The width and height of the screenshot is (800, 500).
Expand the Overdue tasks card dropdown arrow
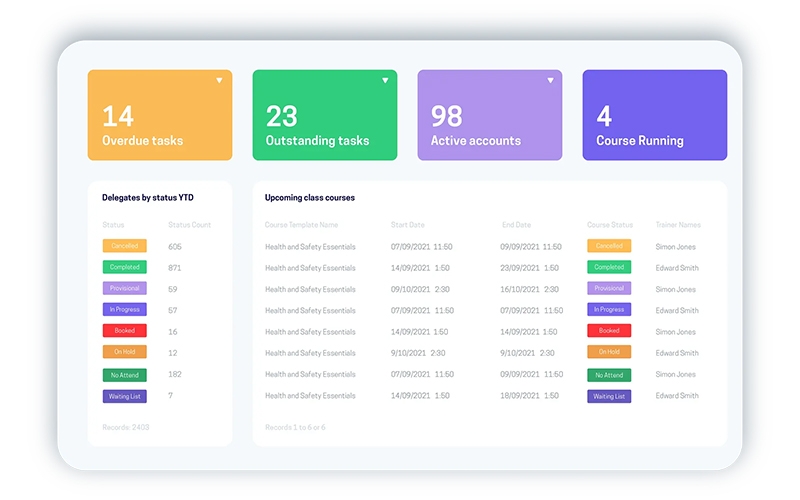[219, 81]
